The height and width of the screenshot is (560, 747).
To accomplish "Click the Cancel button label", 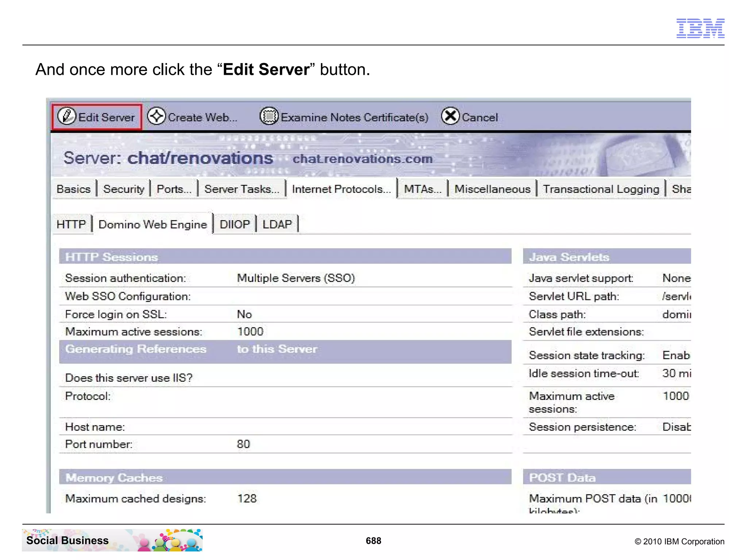I will click(x=480, y=117).
